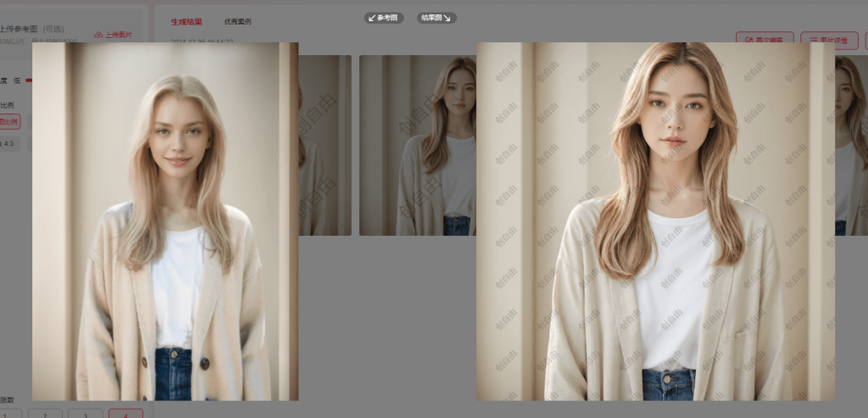Click the red similarity slider next to 低
This screenshot has height=418, width=868.
click(29, 81)
